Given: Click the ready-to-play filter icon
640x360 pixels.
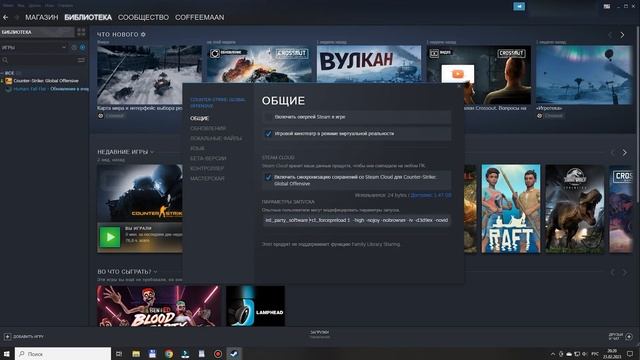Looking at the screenshot, I should pos(82,48).
